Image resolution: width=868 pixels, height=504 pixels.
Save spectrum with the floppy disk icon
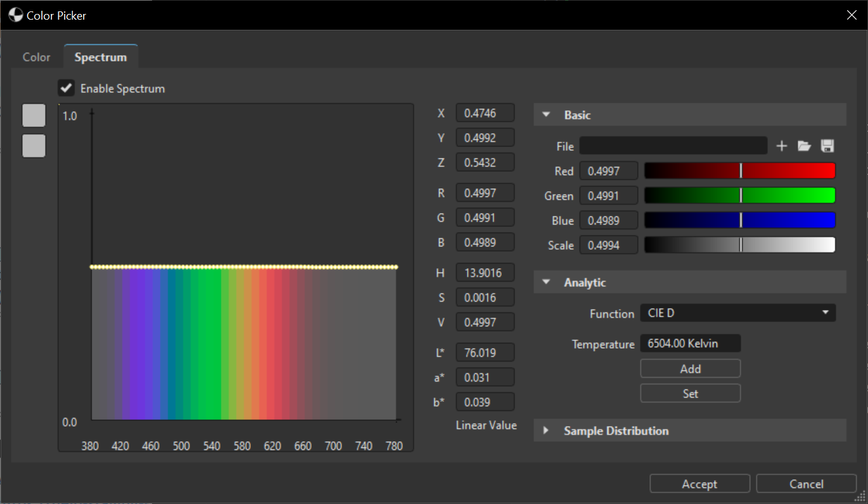tap(827, 146)
